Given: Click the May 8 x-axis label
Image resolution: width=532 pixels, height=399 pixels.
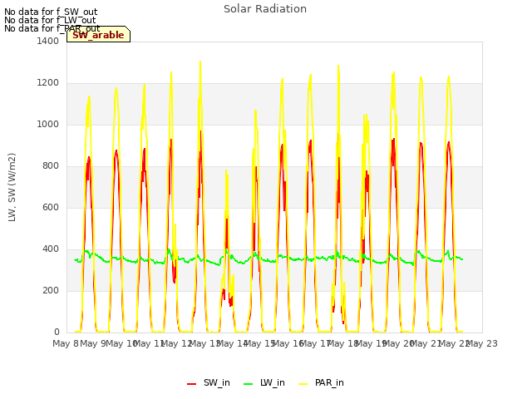Looking at the screenshot, I should tap(66, 343).
